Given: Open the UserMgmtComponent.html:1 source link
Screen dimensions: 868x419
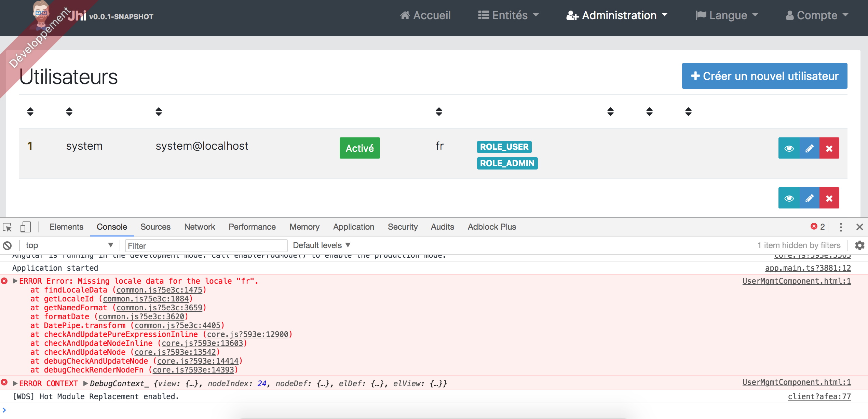Looking at the screenshot, I should click(x=797, y=281).
